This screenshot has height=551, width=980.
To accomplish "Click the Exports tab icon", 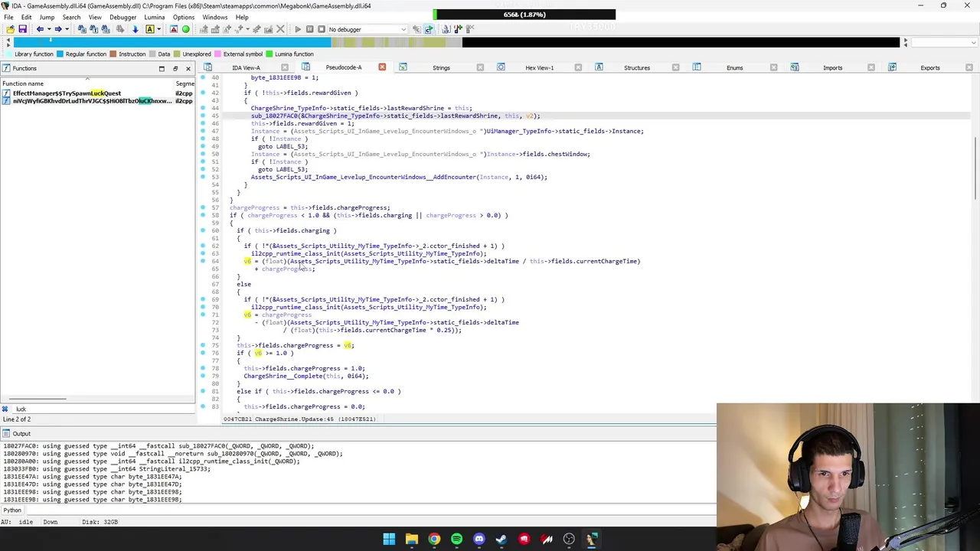I will click(892, 67).
